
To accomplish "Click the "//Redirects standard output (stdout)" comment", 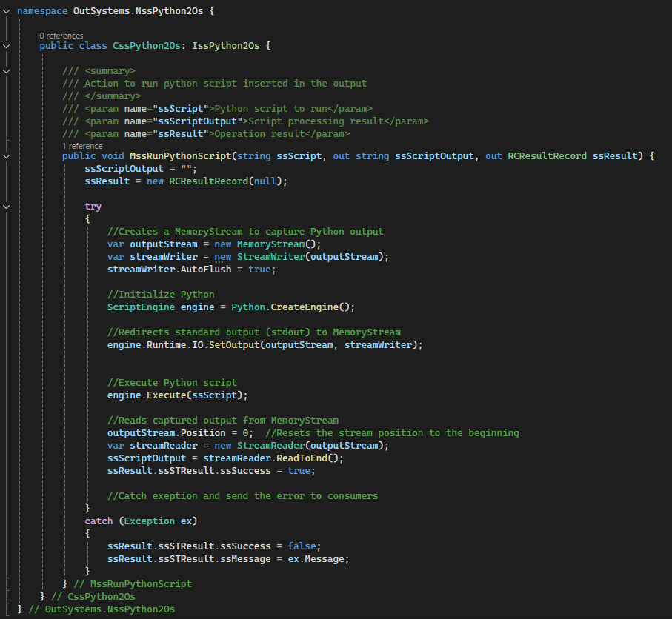I will click(x=253, y=332).
